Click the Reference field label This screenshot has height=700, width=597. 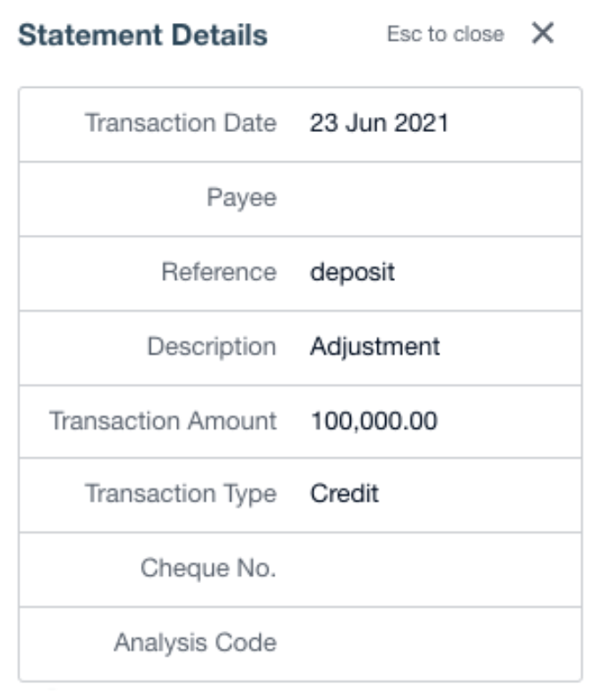[x=218, y=272]
